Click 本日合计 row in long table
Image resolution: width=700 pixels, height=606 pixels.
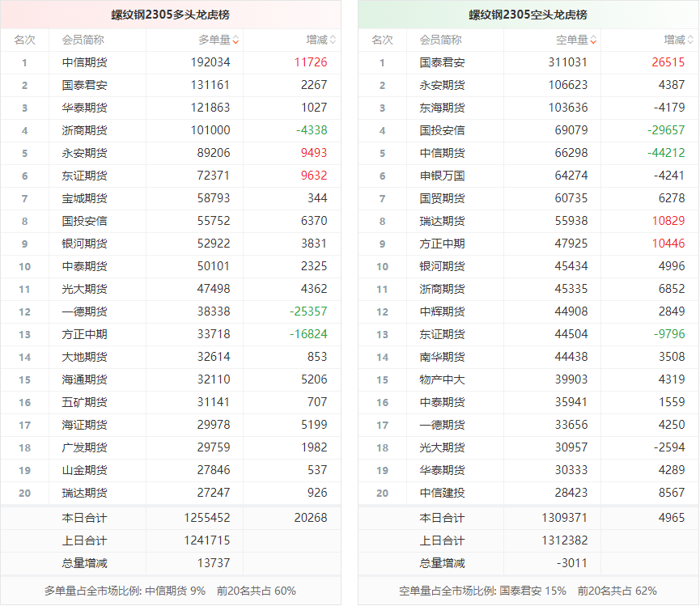click(84, 518)
